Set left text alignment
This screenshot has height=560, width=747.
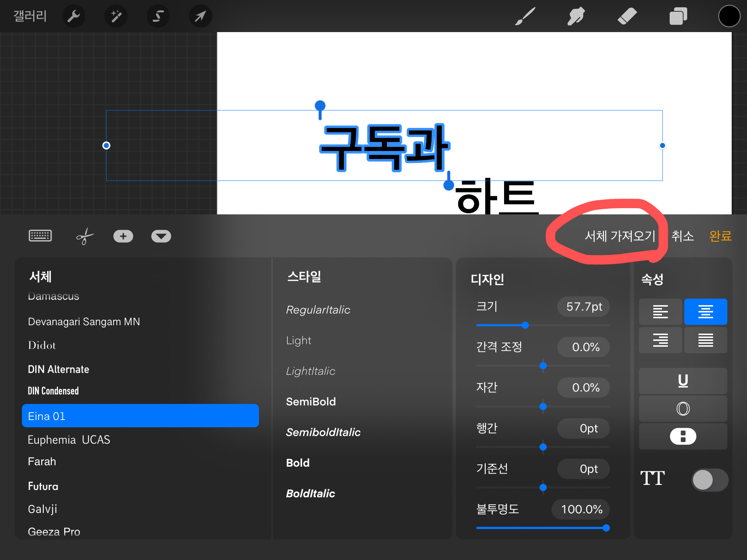[661, 312]
